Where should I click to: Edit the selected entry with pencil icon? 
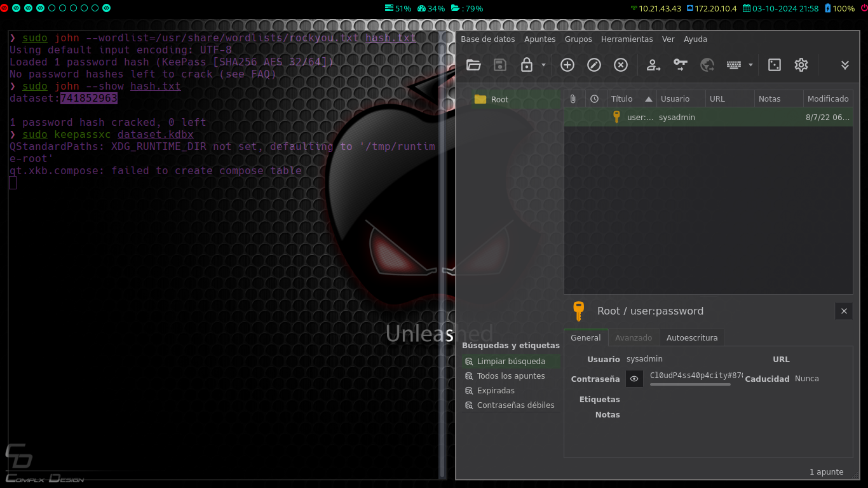pos(594,65)
